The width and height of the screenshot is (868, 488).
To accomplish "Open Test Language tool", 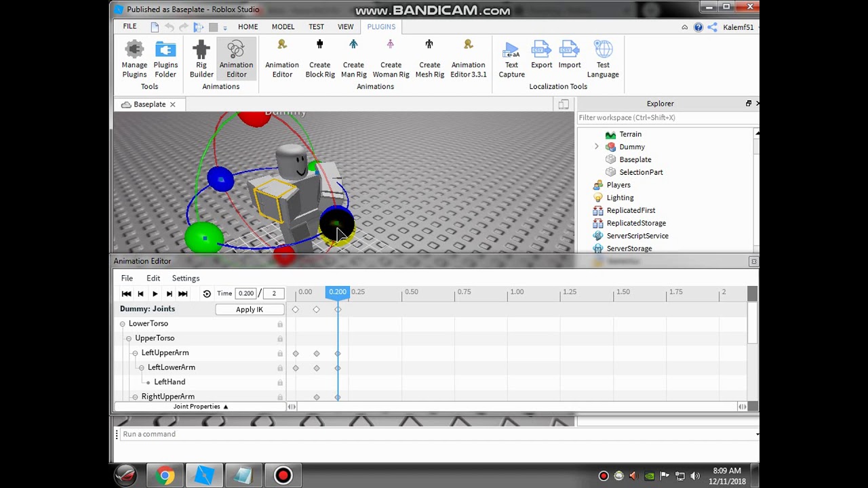I will point(603,59).
